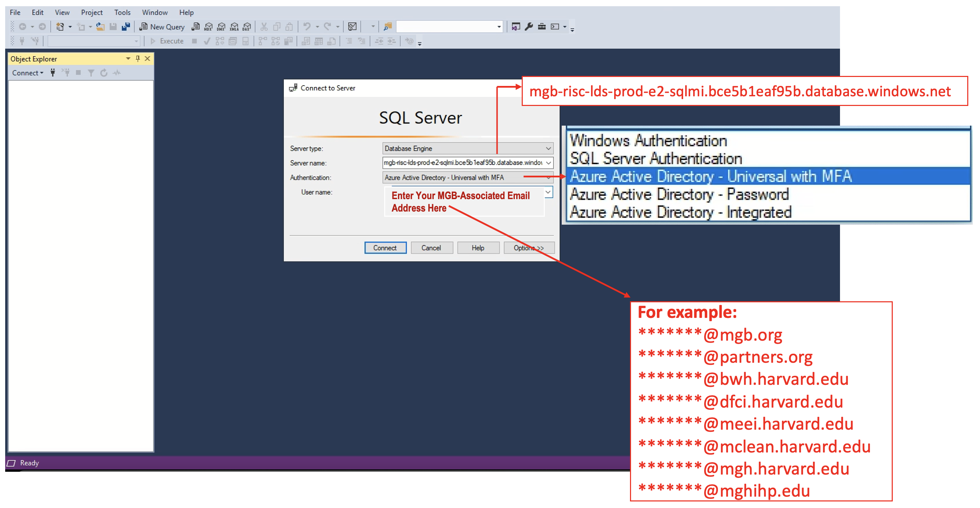
Task: Click the refresh icon in Object Explorer
Action: [x=104, y=73]
